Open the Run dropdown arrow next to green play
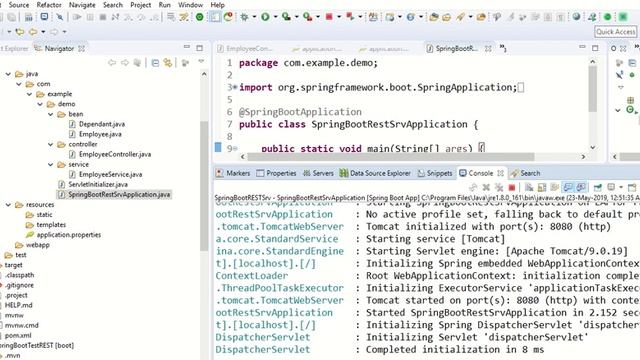Image resolution: width=640 pixels, height=360 pixels. click(x=275, y=17)
